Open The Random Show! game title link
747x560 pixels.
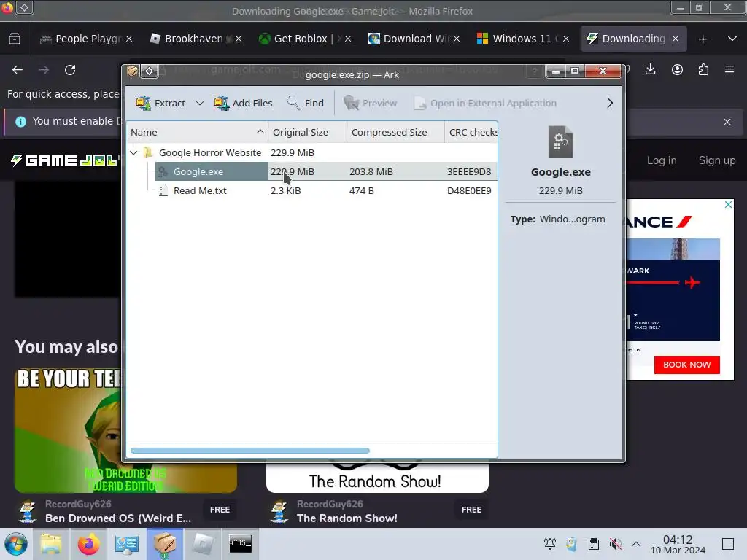pyautogui.click(x=347, y=518)
